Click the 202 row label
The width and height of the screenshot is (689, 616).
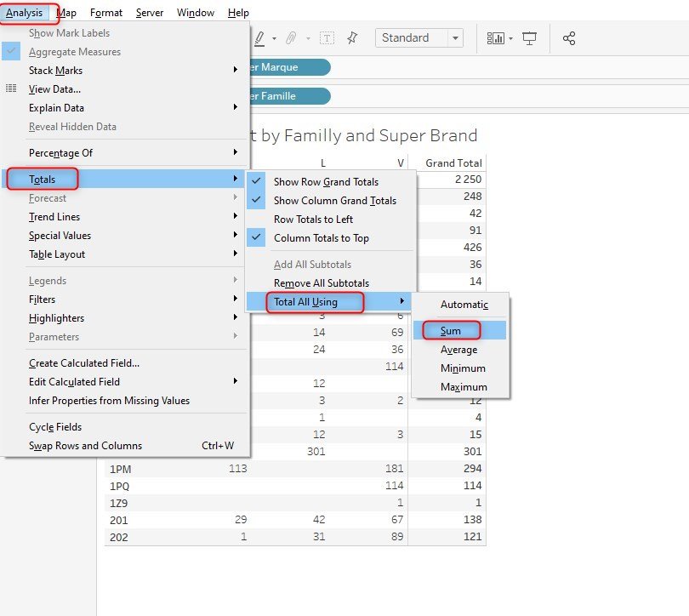pos(118,537)
